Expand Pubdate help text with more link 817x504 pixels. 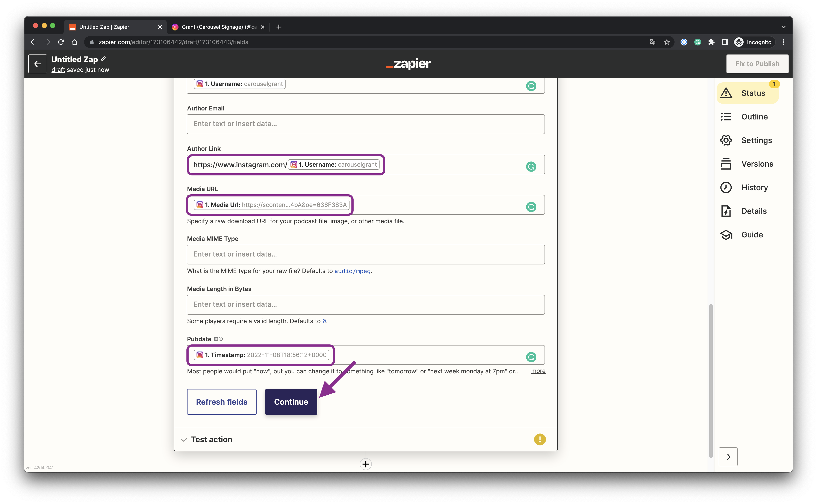tap(538, 371)
